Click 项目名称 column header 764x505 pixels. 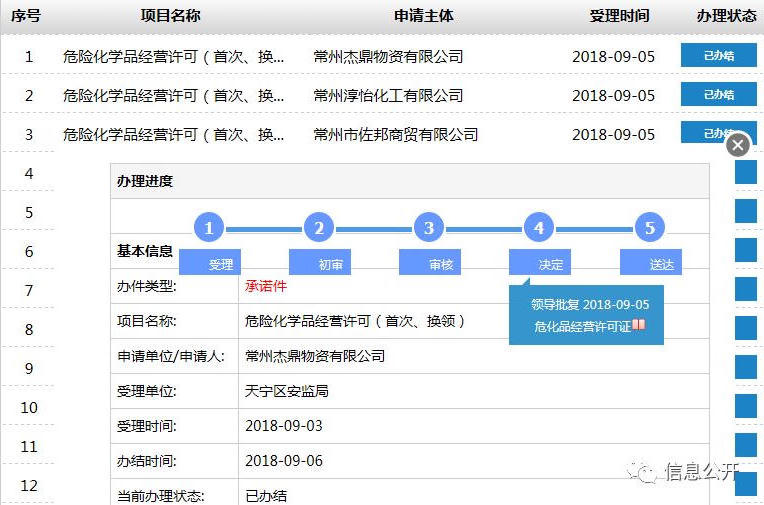171,16
